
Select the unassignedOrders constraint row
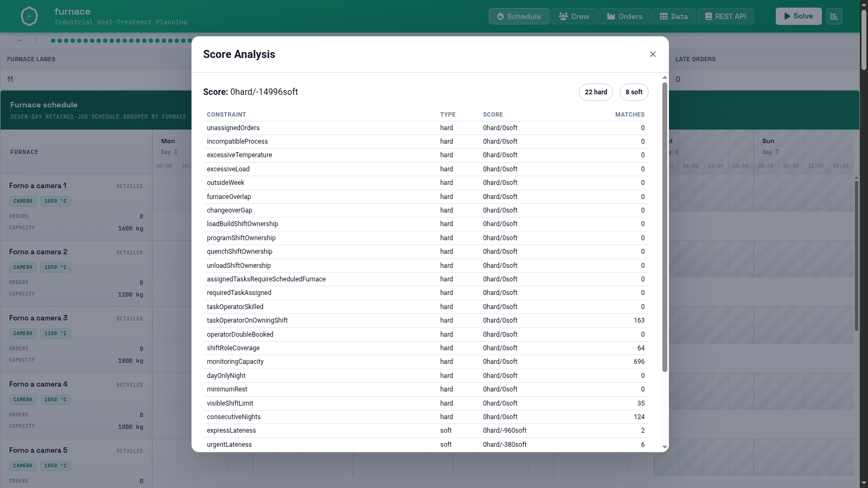[426, 128]
